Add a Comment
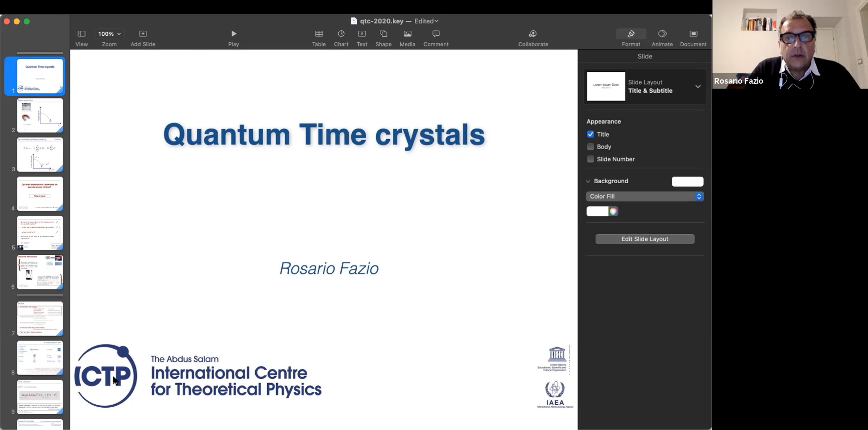Viewport: 868px width, 430px height. point(436,34)
